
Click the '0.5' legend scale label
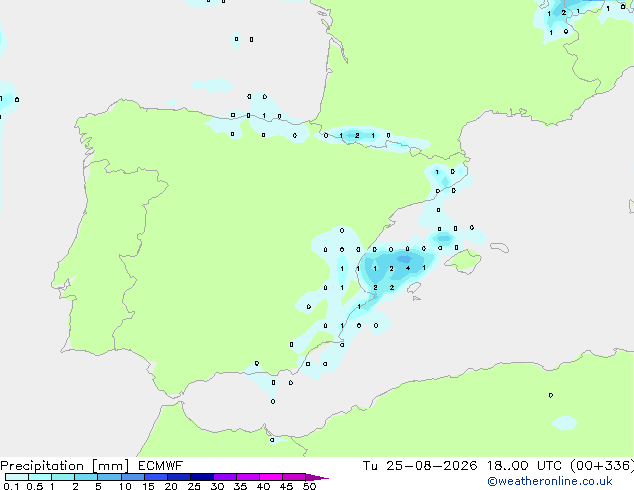[35, 486]
